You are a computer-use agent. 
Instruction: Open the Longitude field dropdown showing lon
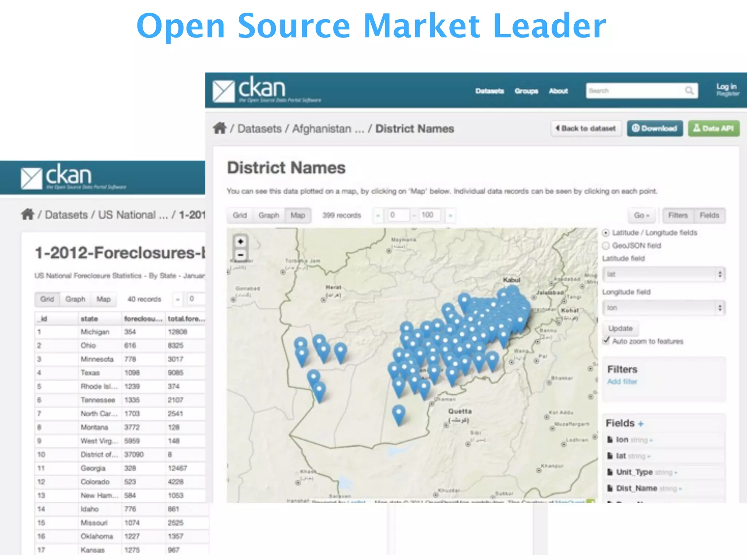(664, 308)
